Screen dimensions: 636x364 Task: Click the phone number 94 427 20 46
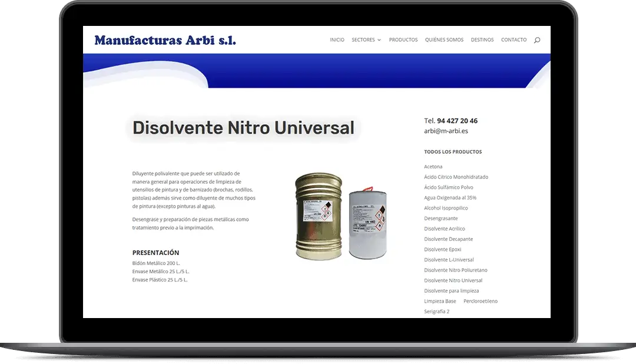pos(457,121)
